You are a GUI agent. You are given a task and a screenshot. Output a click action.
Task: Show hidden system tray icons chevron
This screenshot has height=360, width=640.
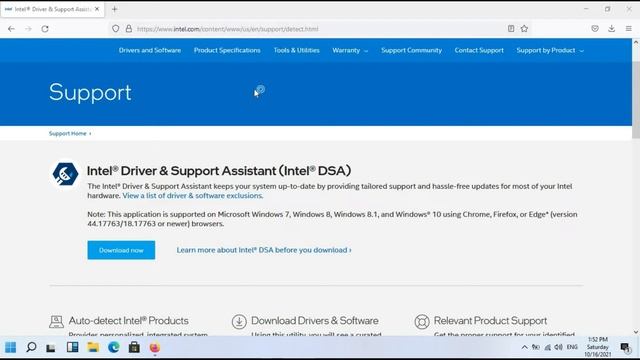pyautogui.click(x=524, y=347)
